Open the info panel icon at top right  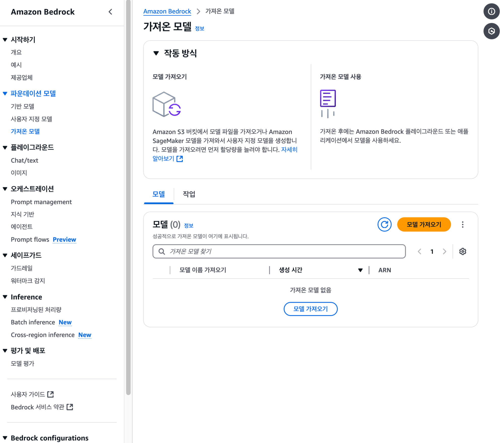[x=491, y=11]
